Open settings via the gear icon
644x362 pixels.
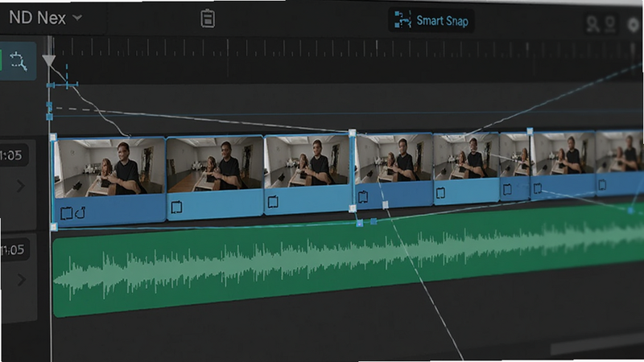pos(635,25)
